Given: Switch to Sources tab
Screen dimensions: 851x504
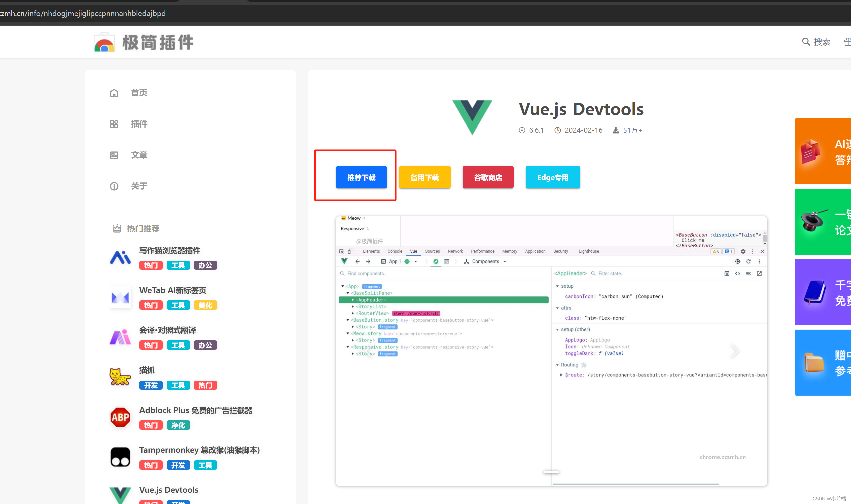Looking at the screenshot, I should point(432,251).
